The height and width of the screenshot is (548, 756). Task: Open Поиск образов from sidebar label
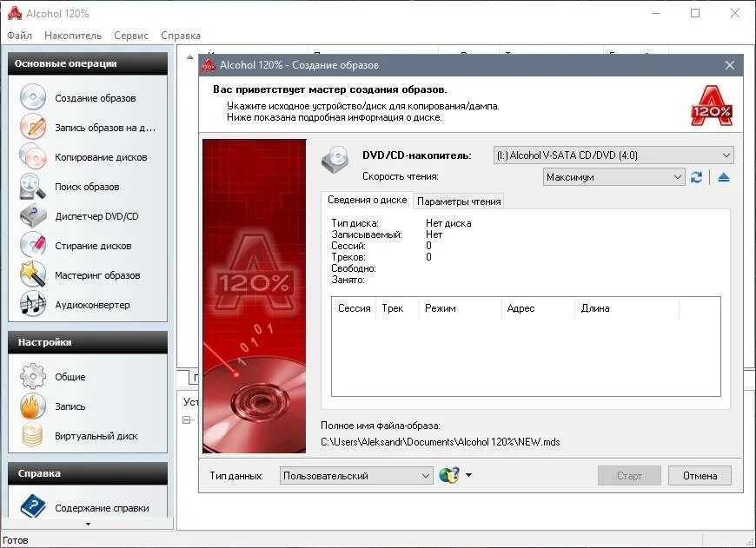pyautogui.click(x=87, y=187)
